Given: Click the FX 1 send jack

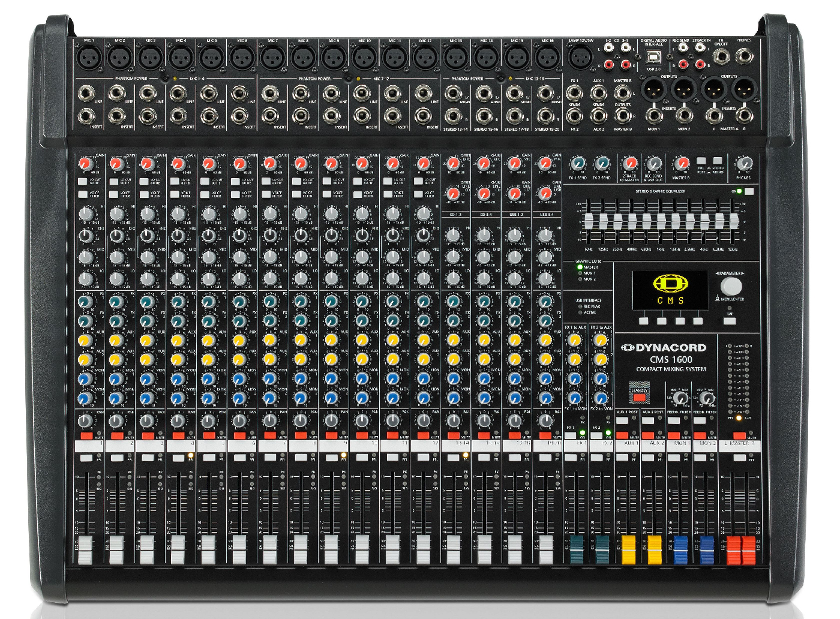Looking at the screenshot, I should coord(574,93).
